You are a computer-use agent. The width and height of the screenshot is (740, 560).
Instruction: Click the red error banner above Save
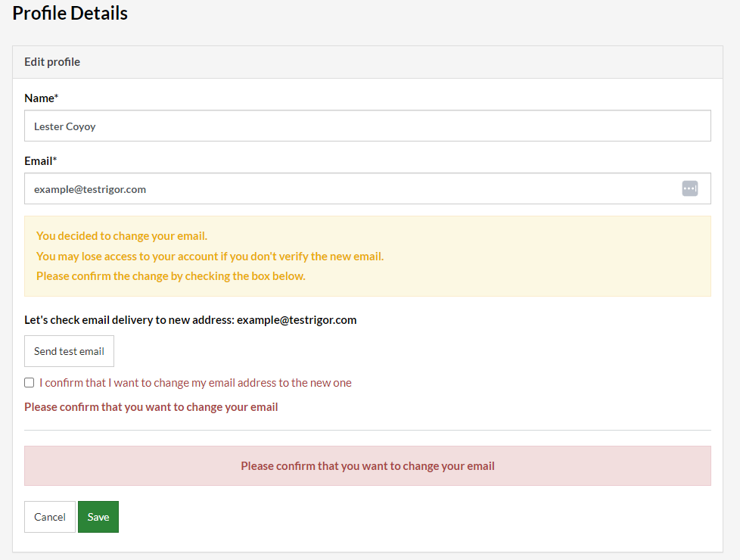coord(367,466)
